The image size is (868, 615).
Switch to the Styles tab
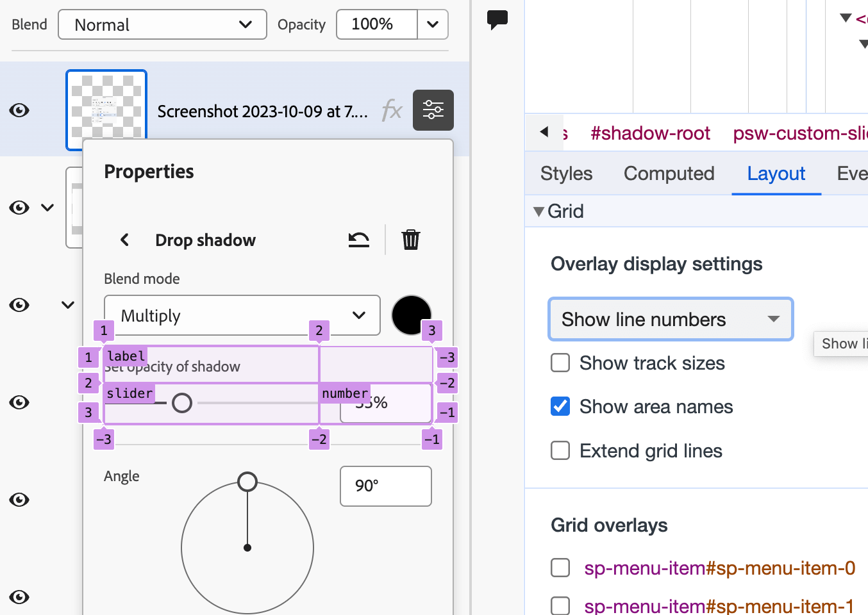566,174
